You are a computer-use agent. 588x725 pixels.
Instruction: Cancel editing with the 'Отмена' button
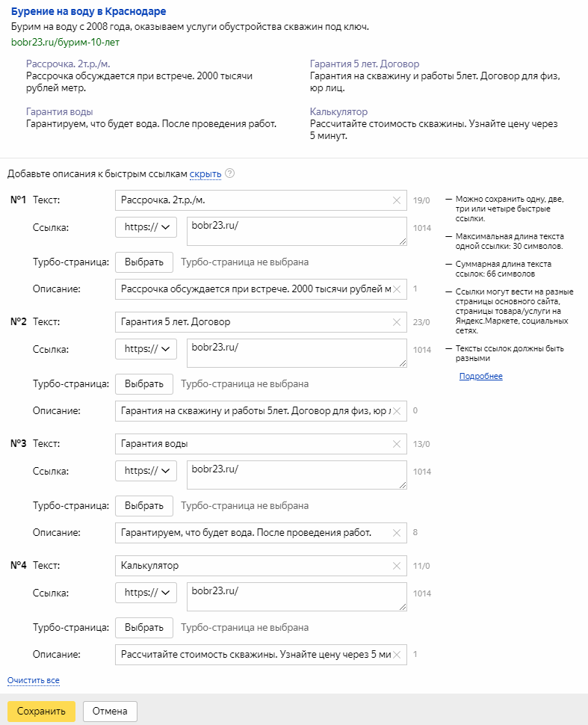tap(110, 711)
